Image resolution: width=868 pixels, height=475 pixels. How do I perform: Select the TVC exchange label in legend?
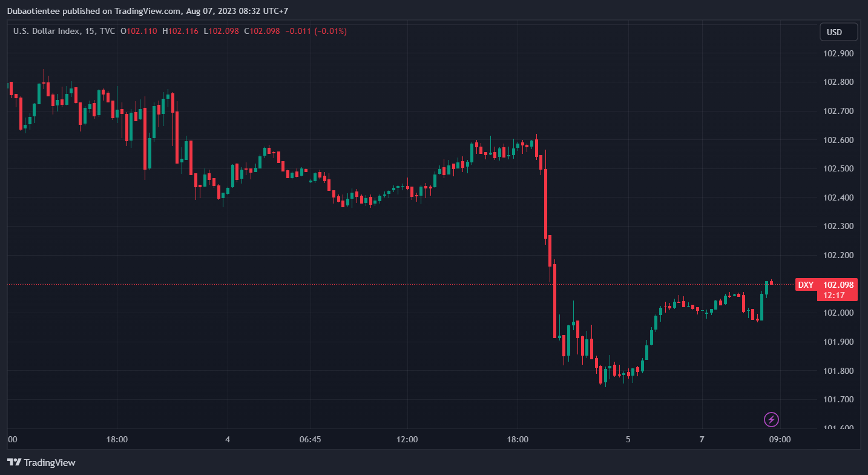pos(107,31)
